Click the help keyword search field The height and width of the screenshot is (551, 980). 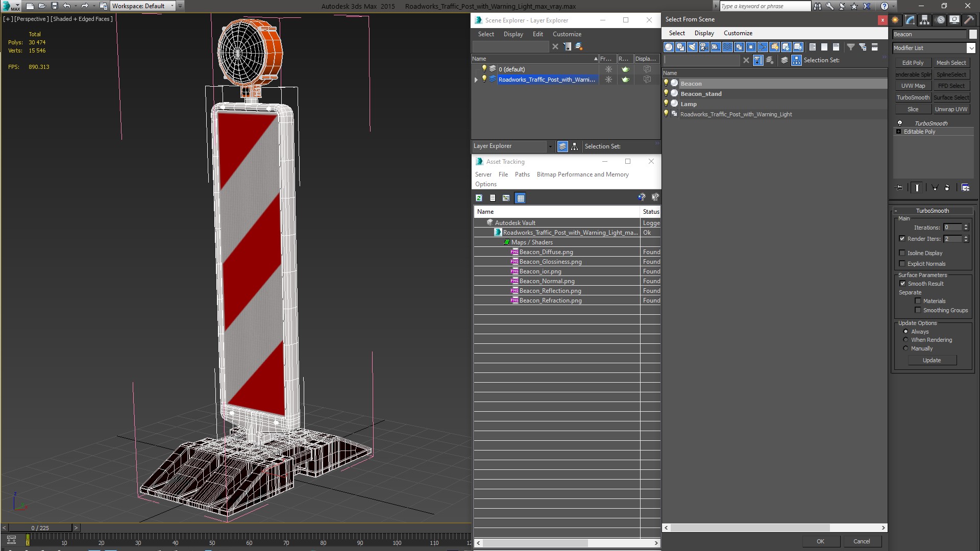click(x=765, y=6)
